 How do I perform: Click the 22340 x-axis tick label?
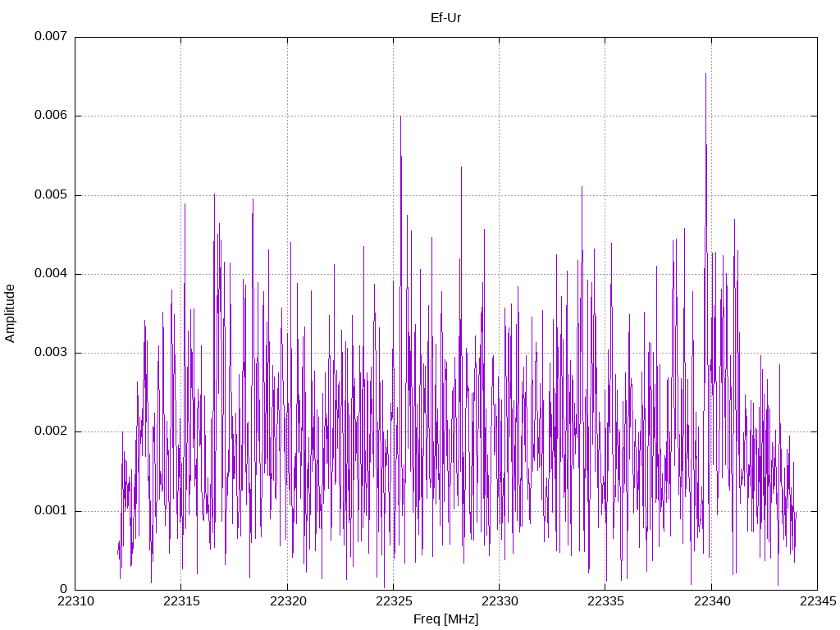coord(712,601)
